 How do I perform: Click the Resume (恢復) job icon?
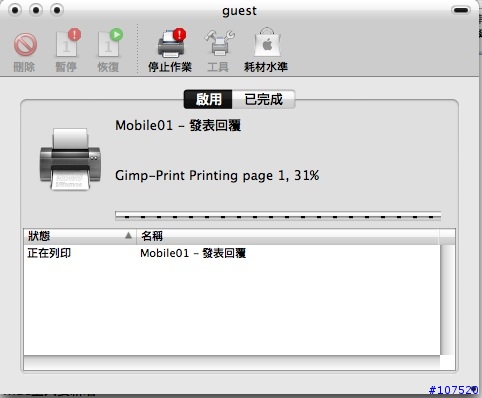click(110, 44)
